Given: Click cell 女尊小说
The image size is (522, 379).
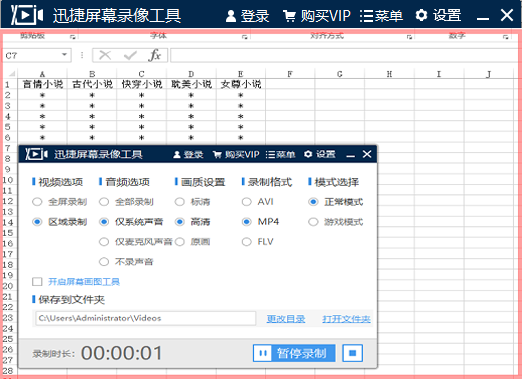Looking at the screenshot, I should click(241, 84).
